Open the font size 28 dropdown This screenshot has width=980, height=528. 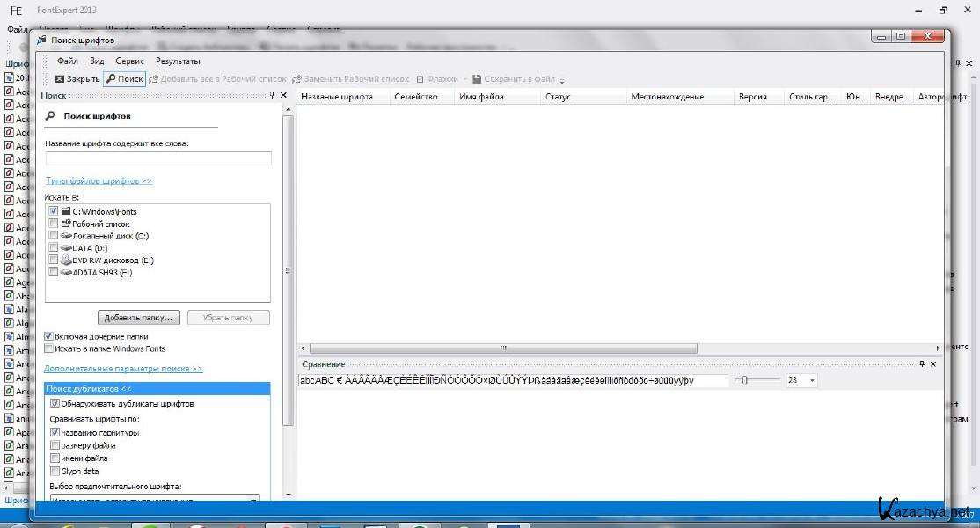(811, 380)
